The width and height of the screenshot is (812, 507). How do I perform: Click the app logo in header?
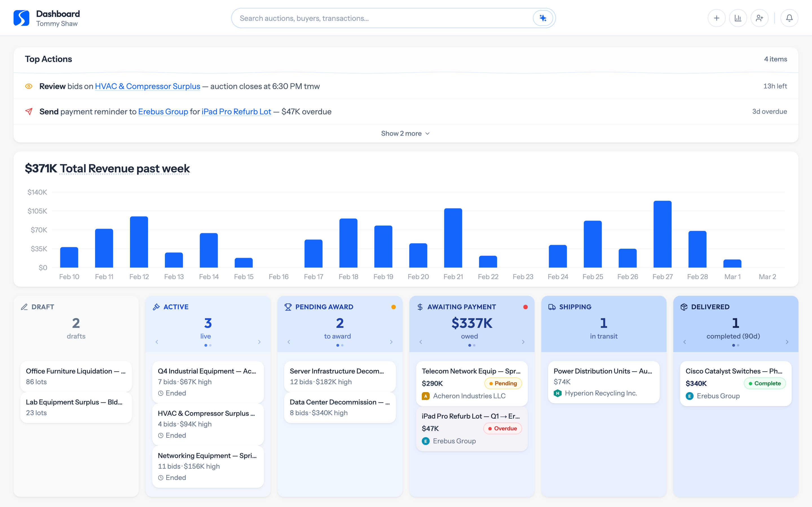(21, 18)
